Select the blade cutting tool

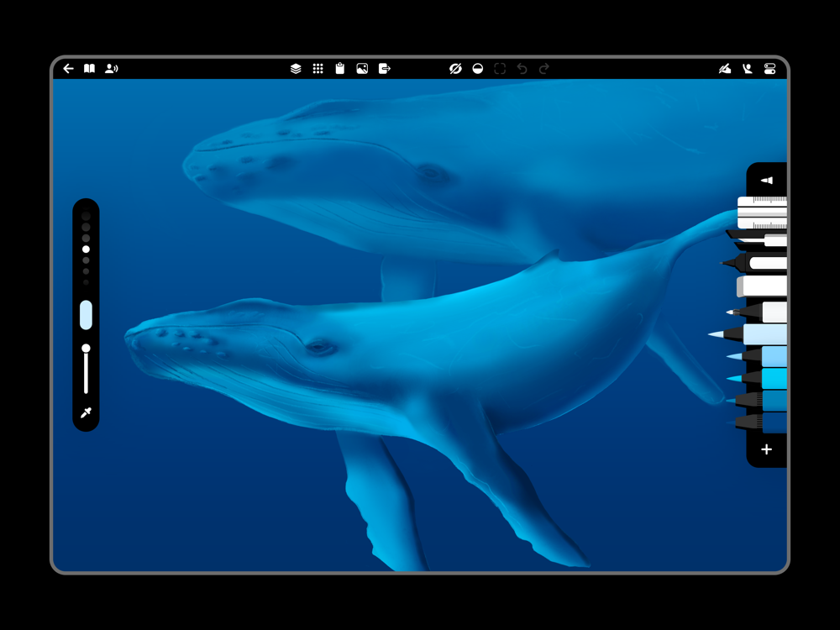pos(757,240)
